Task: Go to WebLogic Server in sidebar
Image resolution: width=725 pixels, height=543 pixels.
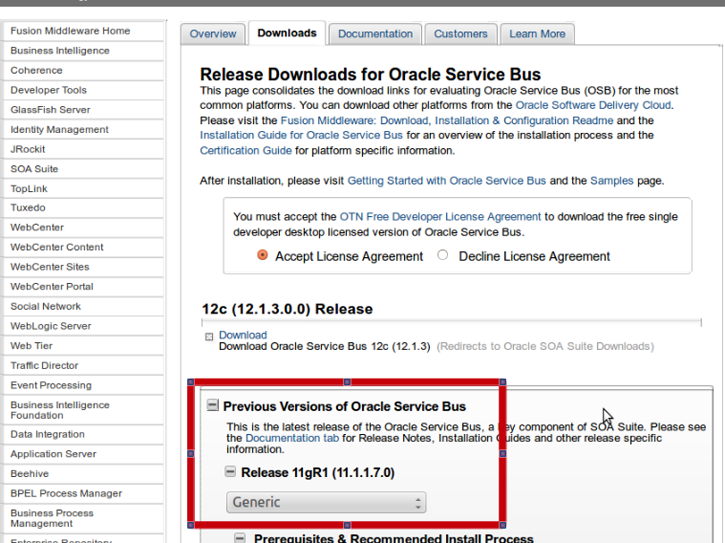Action: click(x=83, y=326)
